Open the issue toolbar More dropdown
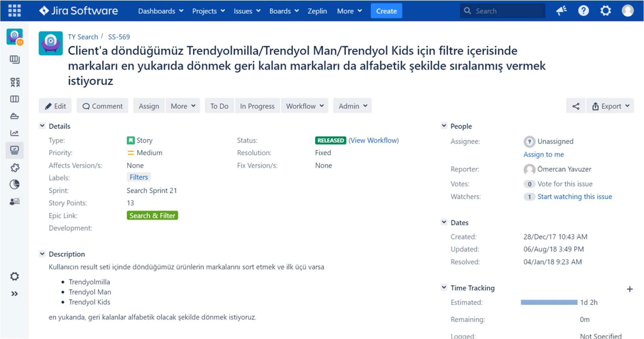The height and width of the screenshot is (339, 644). 183,106
